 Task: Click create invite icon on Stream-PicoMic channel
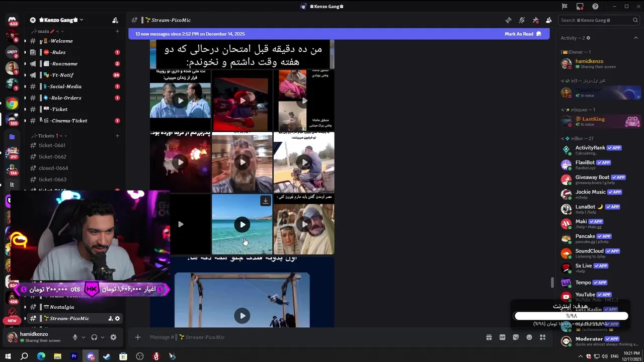coord(110,318)
